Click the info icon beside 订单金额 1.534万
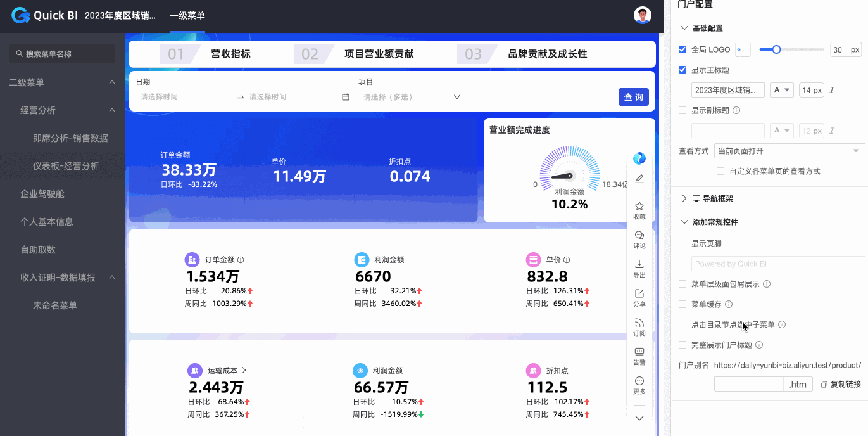Viewport: 868px width, 436px height. click(x=241, y=260)
